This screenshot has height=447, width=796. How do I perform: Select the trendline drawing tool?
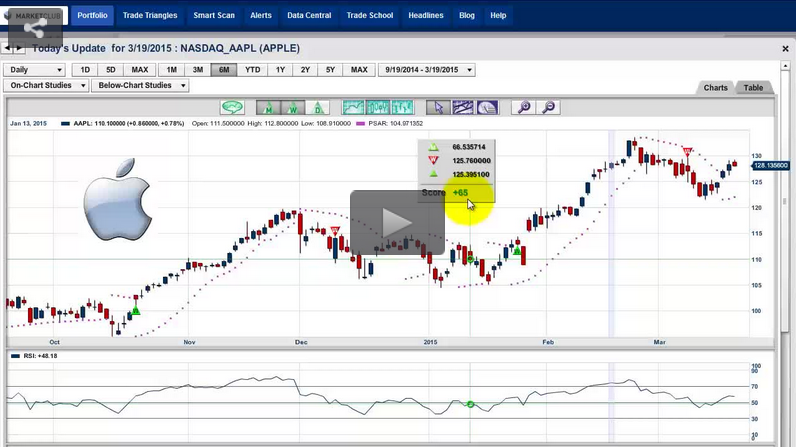(462, 107)
